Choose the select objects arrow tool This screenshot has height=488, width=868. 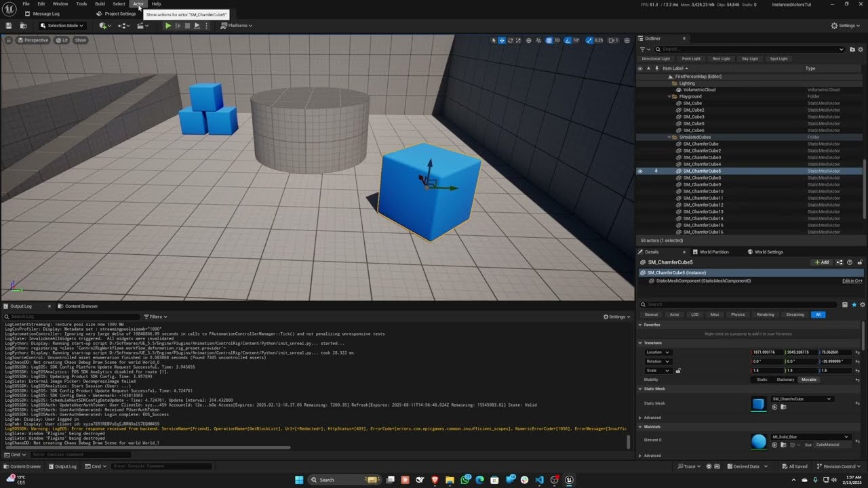494,40
